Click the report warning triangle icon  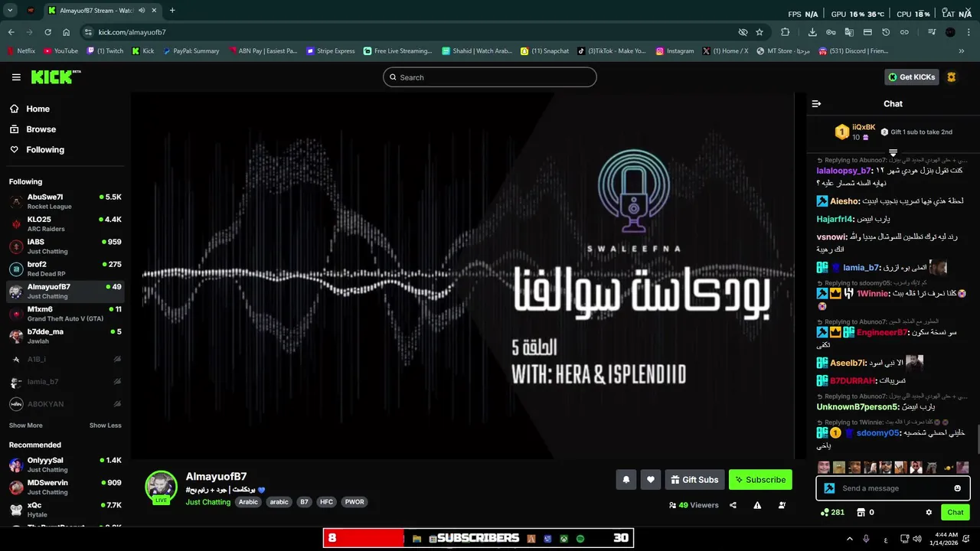click(757, 505)
